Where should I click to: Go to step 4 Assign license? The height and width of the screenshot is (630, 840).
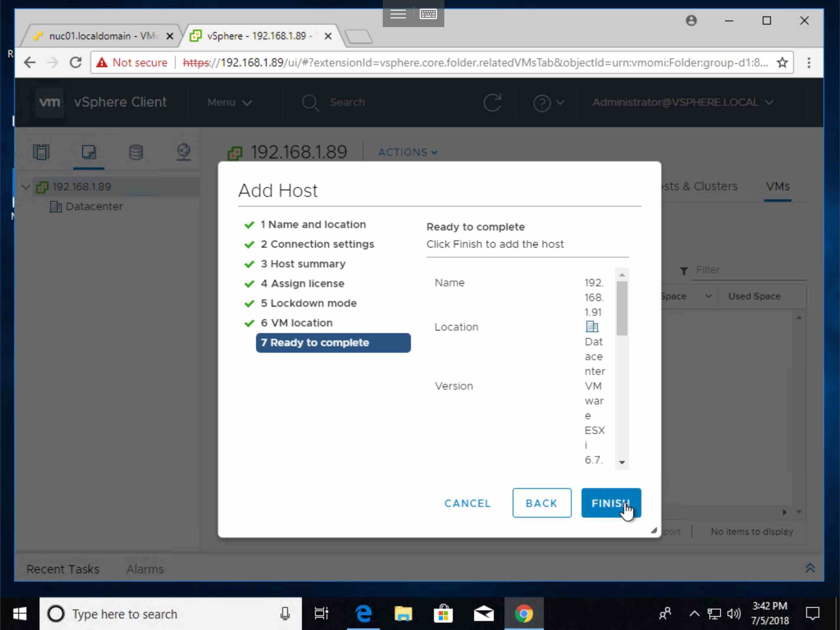point(302,284)
